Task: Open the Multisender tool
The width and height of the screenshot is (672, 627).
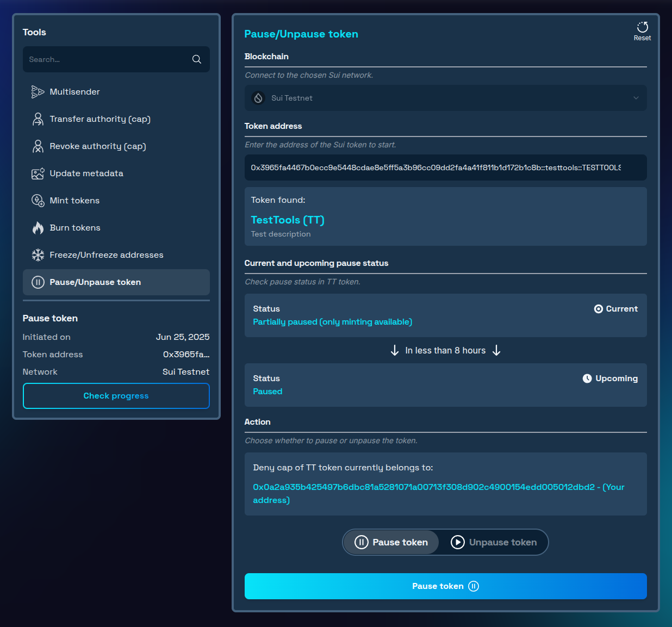Action: (116, 92)
